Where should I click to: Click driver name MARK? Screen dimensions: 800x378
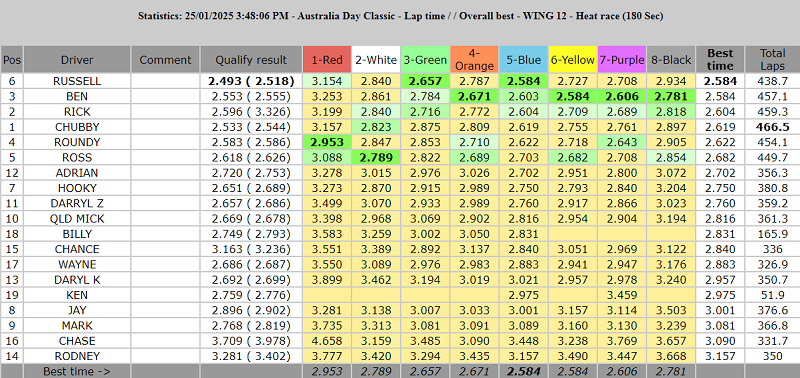tap(77, 325)
